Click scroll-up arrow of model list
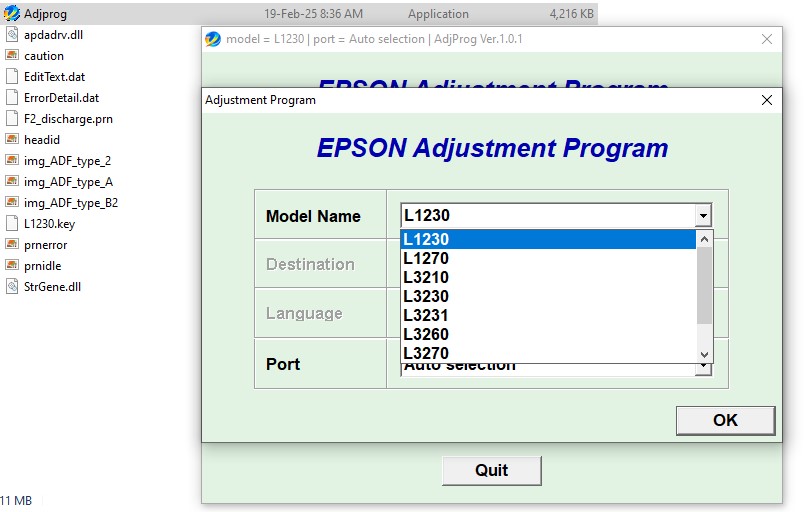 coord(704,239)
